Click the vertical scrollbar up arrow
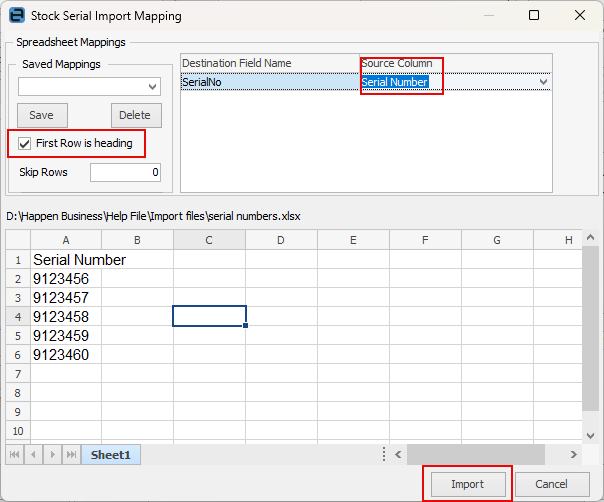 pos(590,238)
